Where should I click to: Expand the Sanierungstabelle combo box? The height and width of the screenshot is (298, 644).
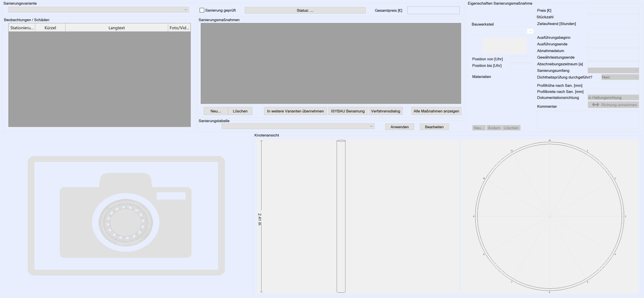pos(298,126)
